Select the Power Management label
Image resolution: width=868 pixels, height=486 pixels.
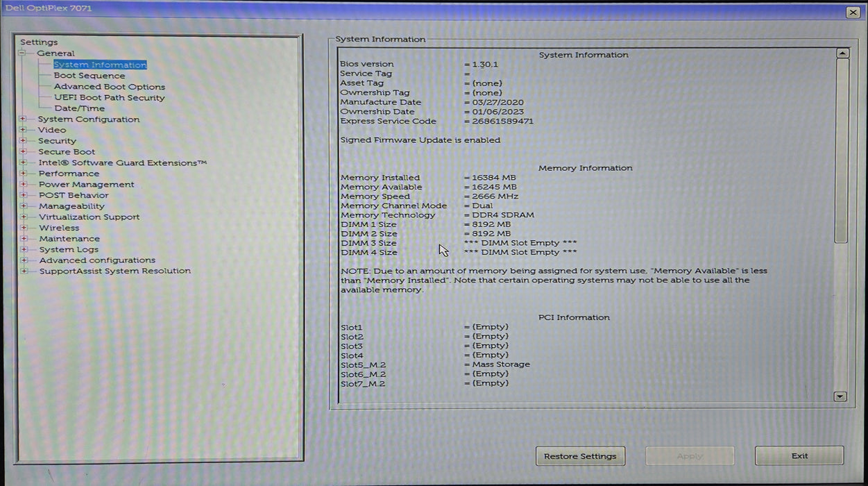[x=87, y=184]
